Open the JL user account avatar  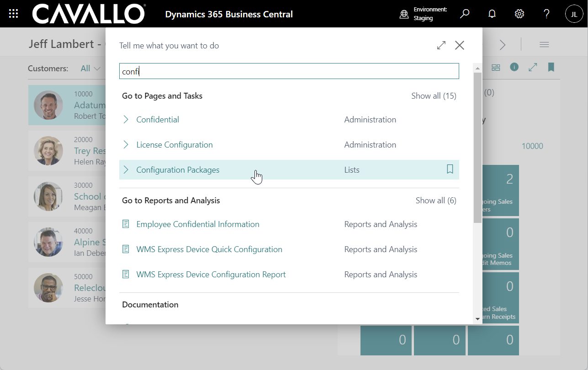(574, 14)
